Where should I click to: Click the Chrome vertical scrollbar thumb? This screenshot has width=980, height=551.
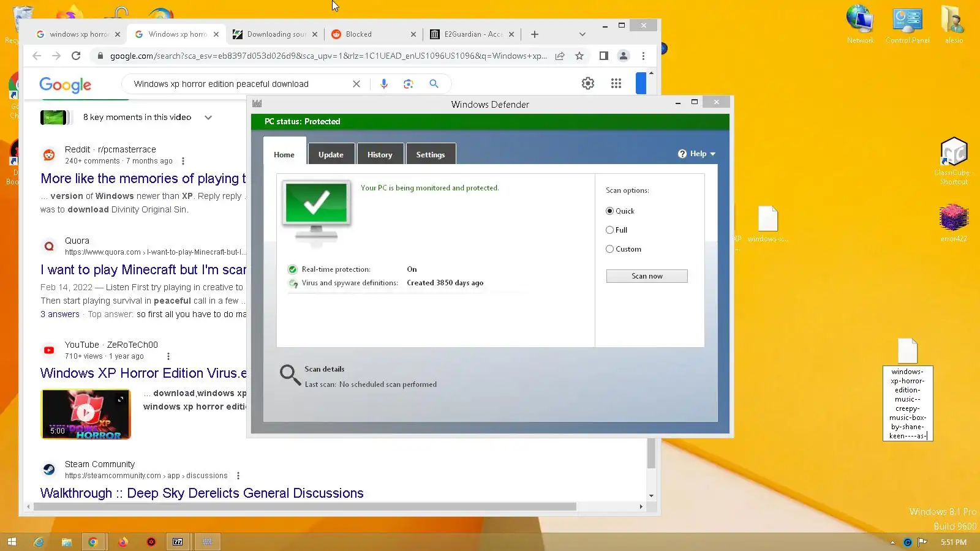[x=651, y=453]
